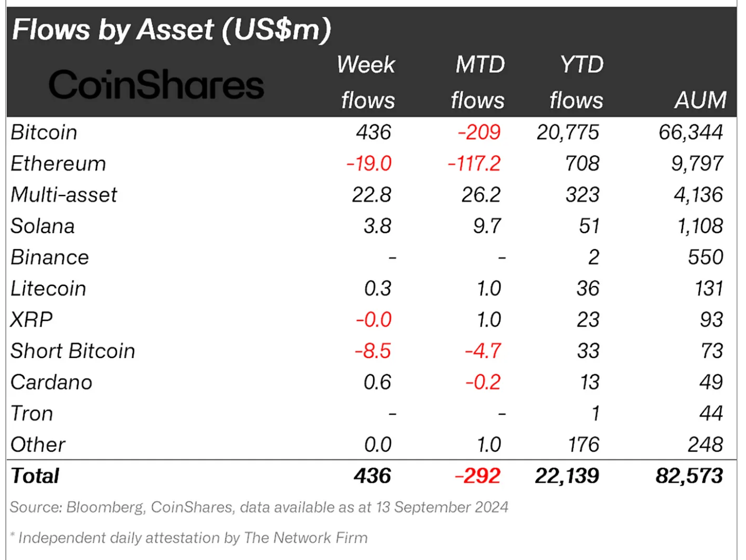Click the Total AUM value 82,573

coord(689,476)
